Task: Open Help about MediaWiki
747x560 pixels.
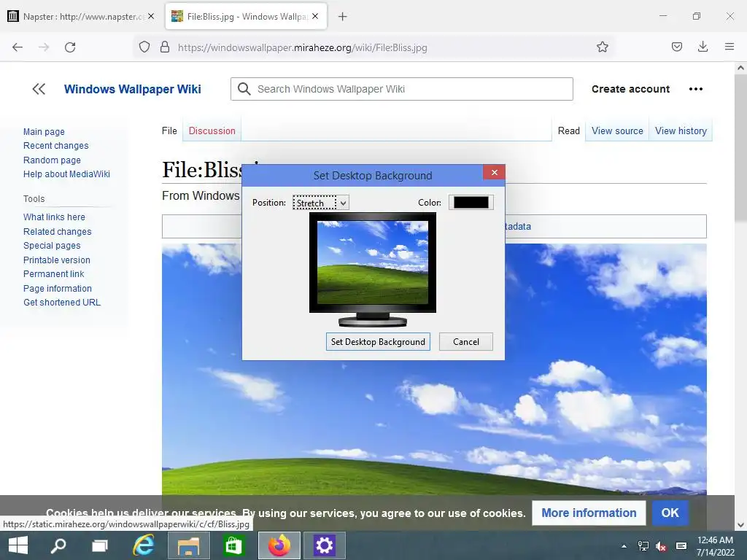Action: coord(66,174)
